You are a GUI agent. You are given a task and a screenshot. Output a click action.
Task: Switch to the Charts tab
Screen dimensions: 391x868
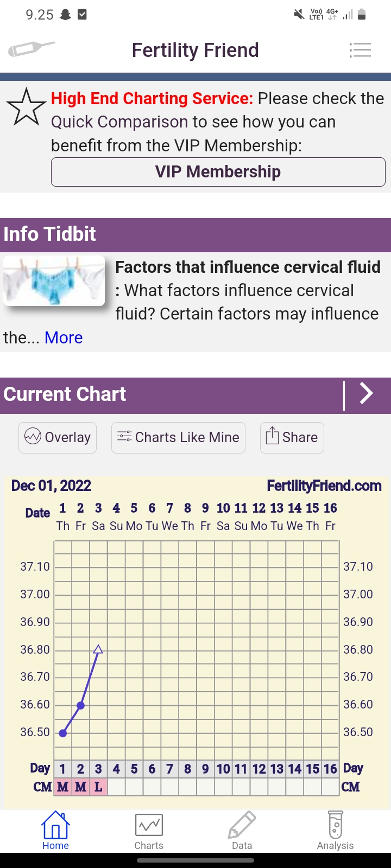[x=149, y=830]
